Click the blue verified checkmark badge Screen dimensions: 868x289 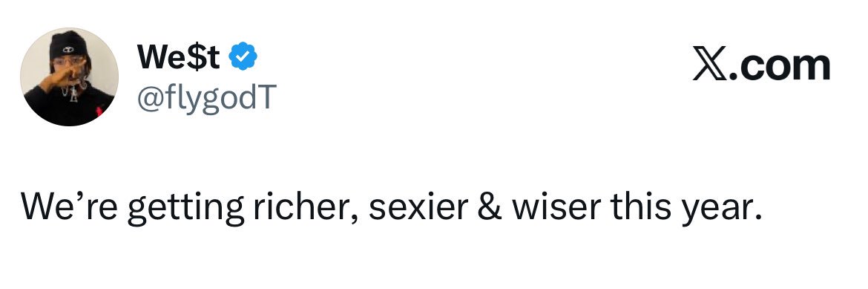[243, 56]
